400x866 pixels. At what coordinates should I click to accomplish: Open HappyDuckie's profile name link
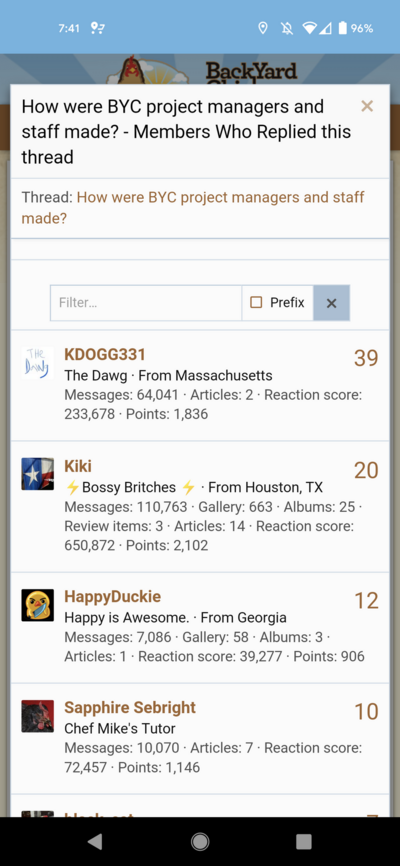113,596
